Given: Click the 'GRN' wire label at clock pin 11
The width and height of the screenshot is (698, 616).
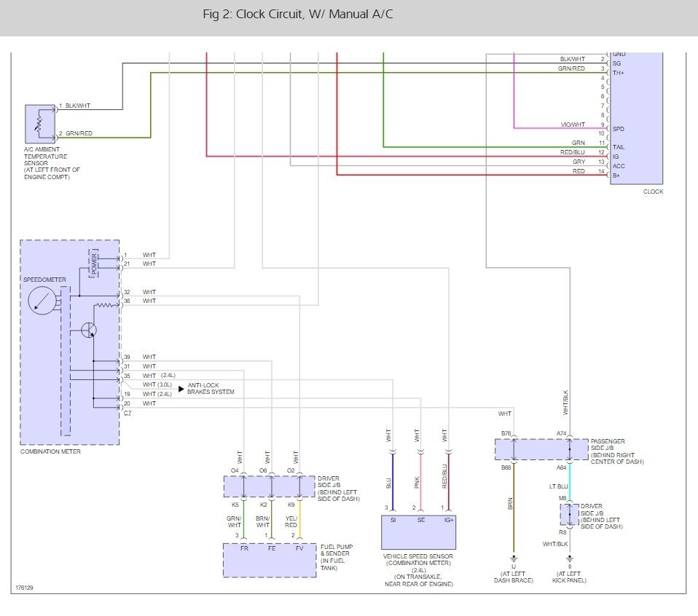Looking at the screenshot, I should (x=579, y=143).
